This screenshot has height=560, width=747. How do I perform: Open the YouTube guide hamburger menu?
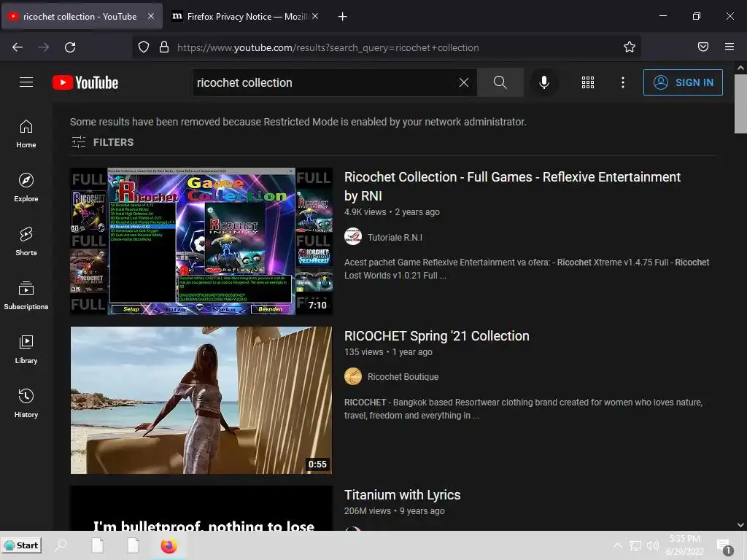click(x=26, y=82)
